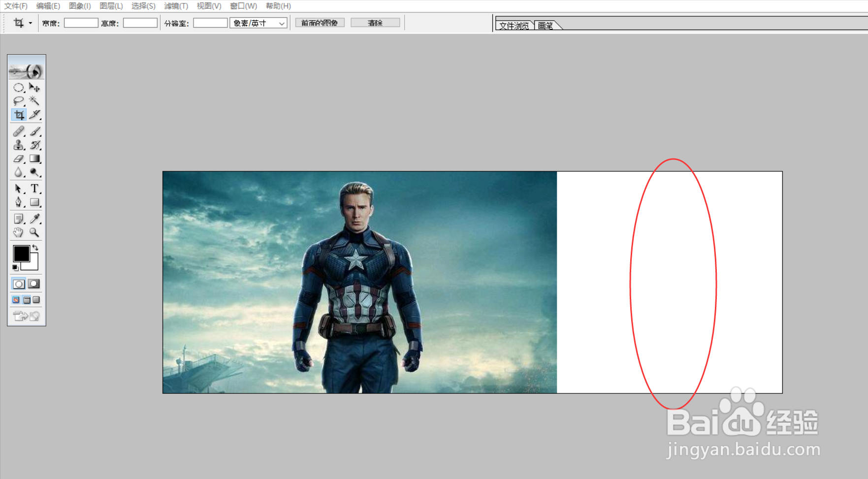Select the Slice tool
Screen dimensions: 868x479
(x=34, y=115)
